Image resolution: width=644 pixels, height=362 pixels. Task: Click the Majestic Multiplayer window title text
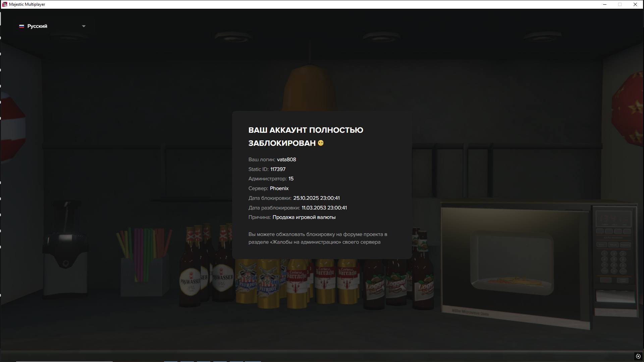tap(27, 4)
